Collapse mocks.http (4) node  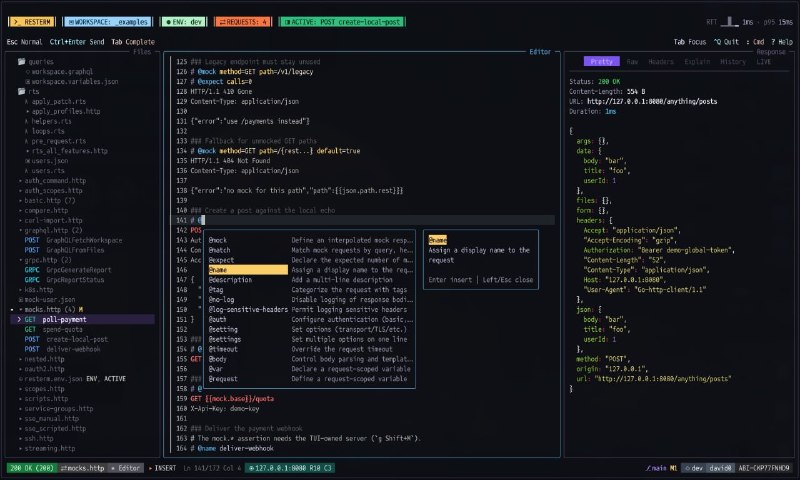(20, 310)
